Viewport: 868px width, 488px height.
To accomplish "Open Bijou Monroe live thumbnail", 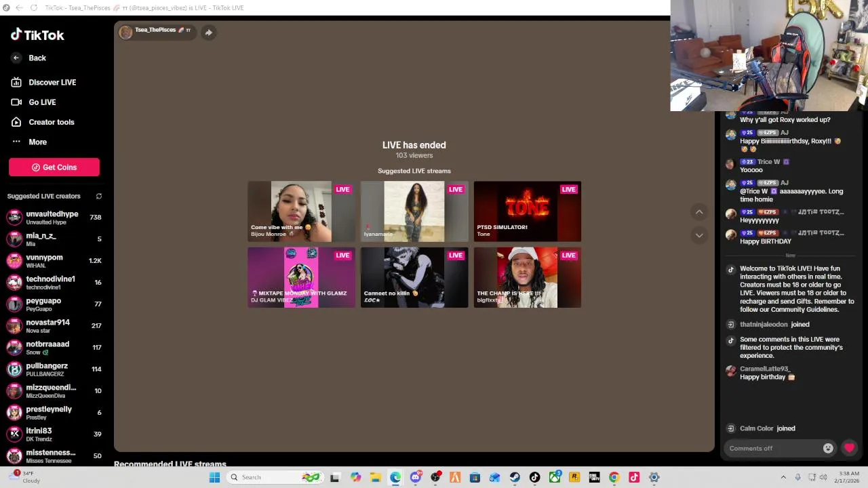I will 301,211.
